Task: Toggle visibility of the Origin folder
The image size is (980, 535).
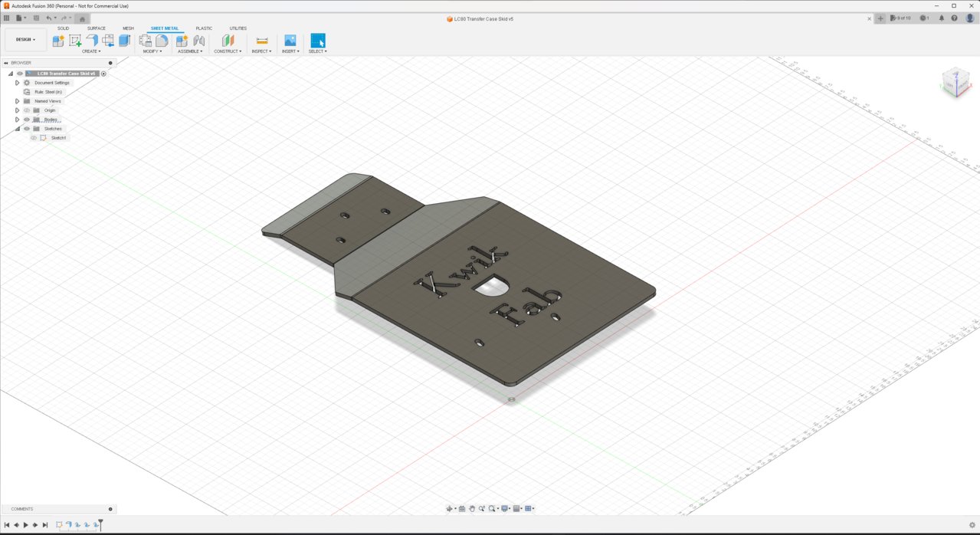Action: tap(27, 110)
